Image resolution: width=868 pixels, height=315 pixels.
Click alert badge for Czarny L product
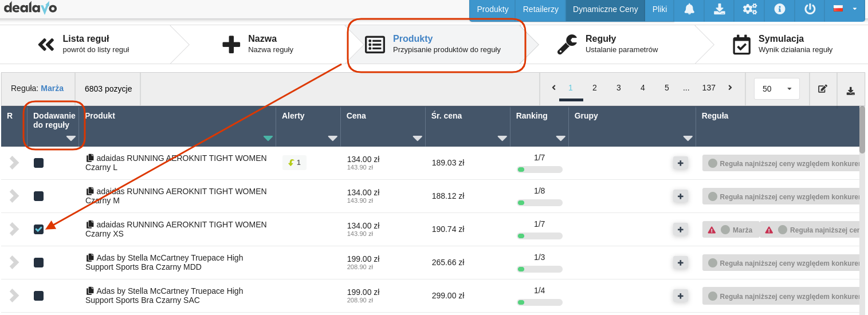point(294,163)
